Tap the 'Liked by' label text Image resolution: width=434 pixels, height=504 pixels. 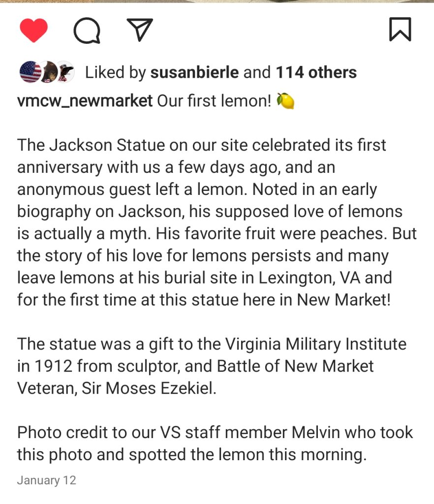[x=116, y=72]
